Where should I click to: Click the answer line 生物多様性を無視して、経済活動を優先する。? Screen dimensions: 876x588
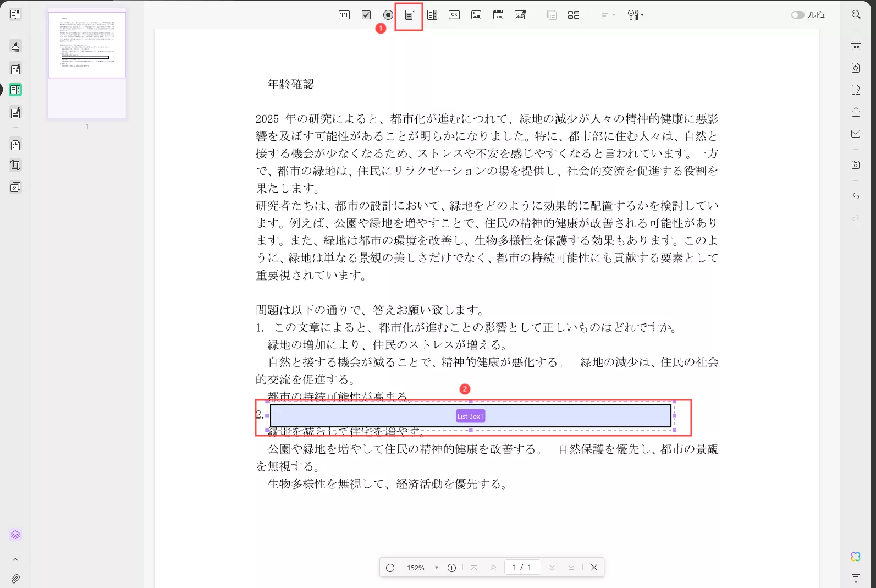point(388,483)
